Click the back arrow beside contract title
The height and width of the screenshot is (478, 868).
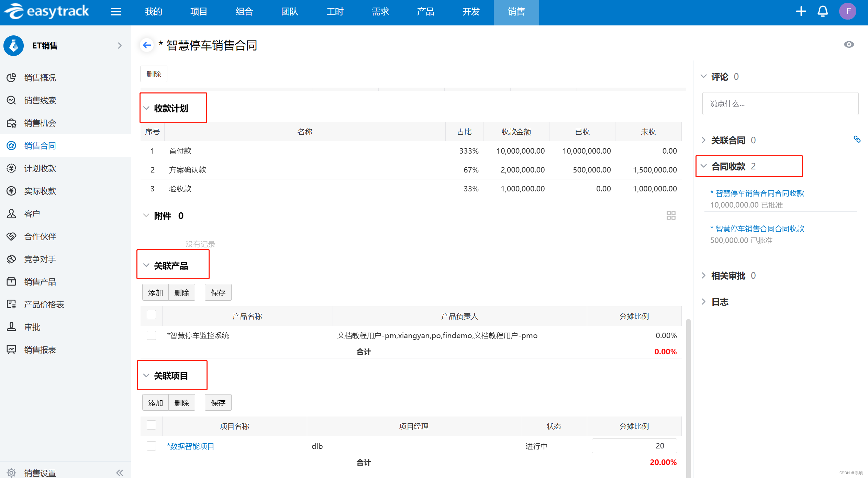tap(147, 45)
